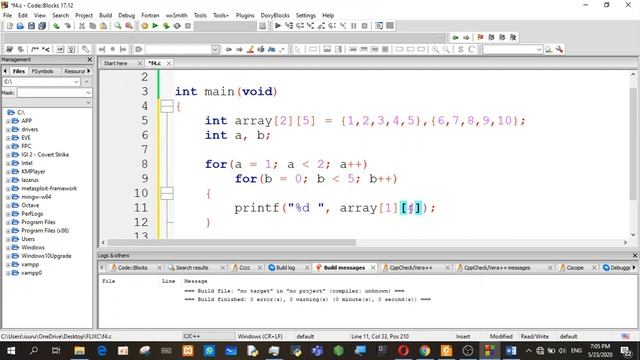Click the Rebuild toolbar icon
The height and width of the screenshot is (360, 640).
click(x=177, y=26)
